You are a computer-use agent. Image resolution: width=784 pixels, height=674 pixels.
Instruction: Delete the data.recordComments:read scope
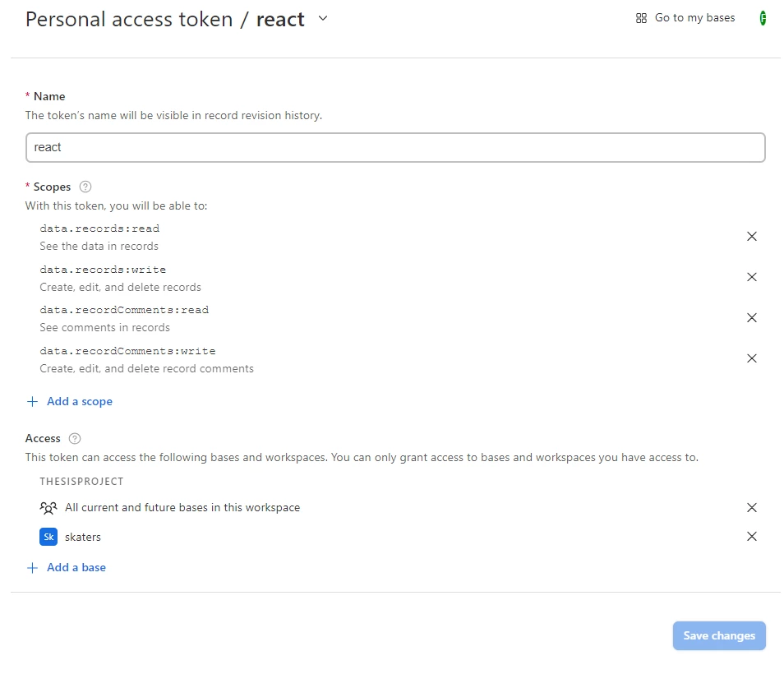[751, 318]
